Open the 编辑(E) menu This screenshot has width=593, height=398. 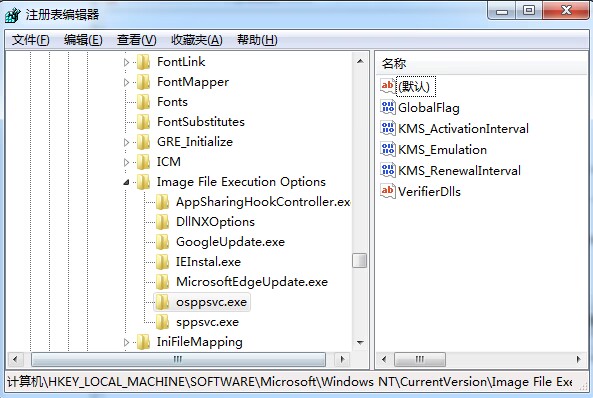[x=83, y=40]
